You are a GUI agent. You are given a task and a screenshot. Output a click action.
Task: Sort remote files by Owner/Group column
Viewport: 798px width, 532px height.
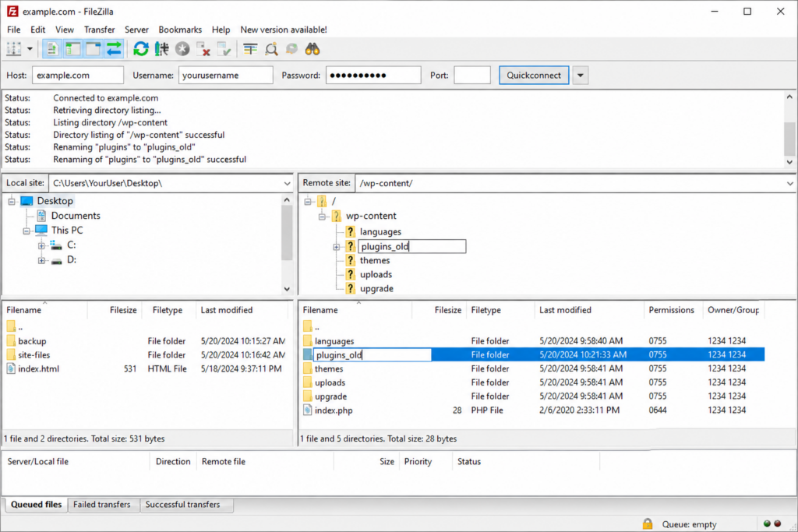(733, 310)
